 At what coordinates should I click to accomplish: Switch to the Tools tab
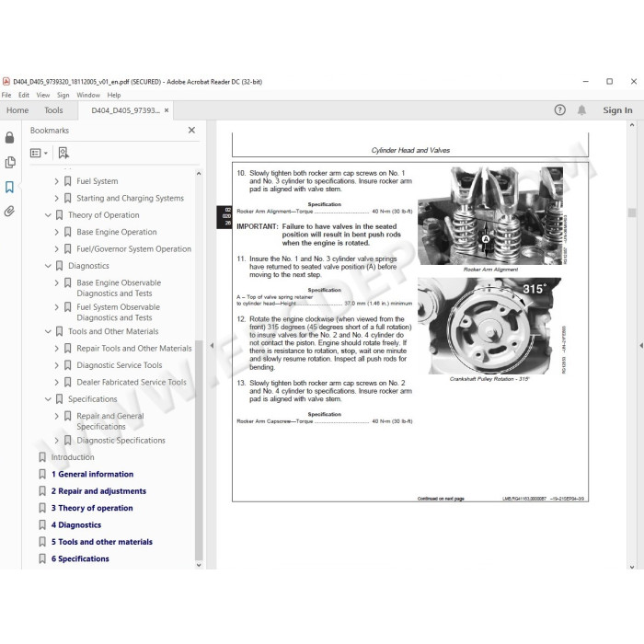pyautogui.click(x=53, y=110)
